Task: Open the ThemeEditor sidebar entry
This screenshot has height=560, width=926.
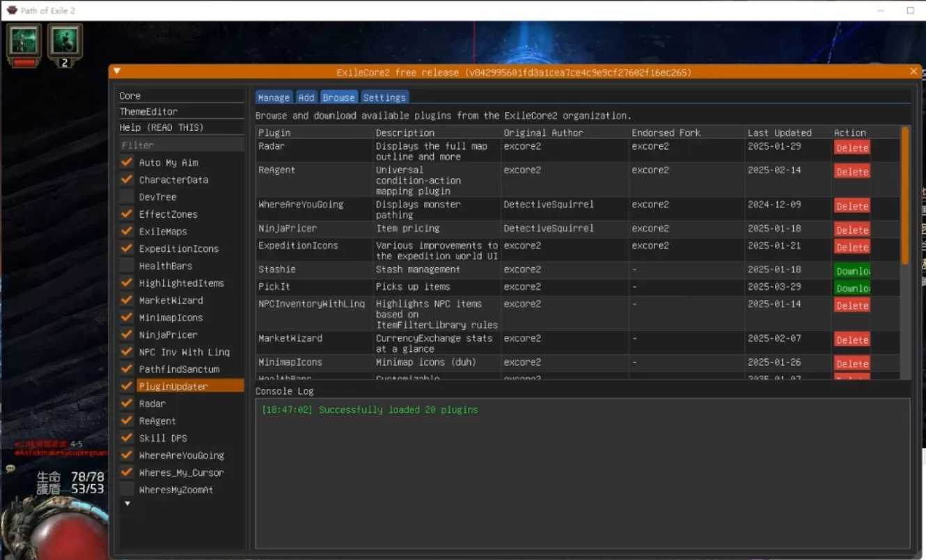Action: pyautogui.click(x=148, y=111)
